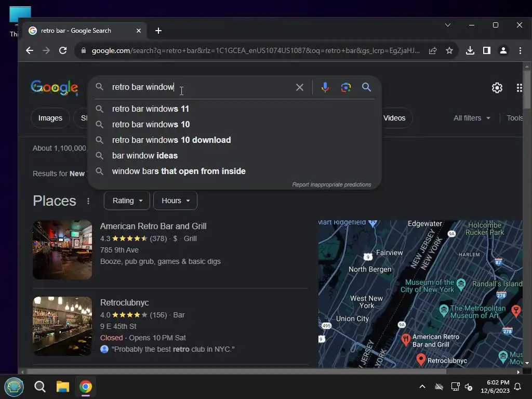Open File Explorer from taskbar
The height and width of the screenshot is (399, 532).
pos(63,387)
